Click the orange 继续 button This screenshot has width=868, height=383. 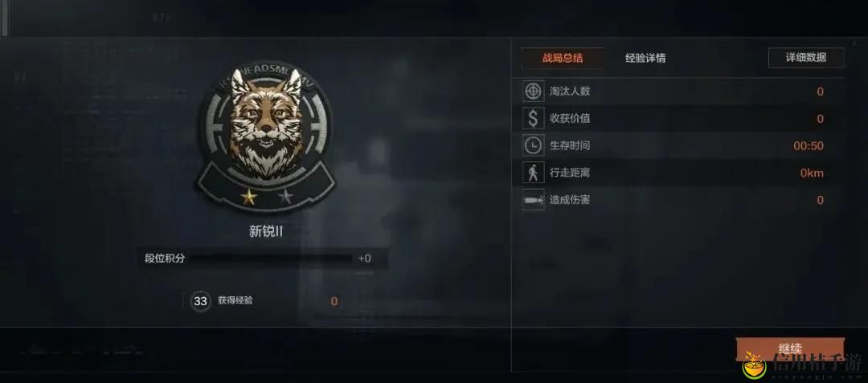click(x=790, y=349)
